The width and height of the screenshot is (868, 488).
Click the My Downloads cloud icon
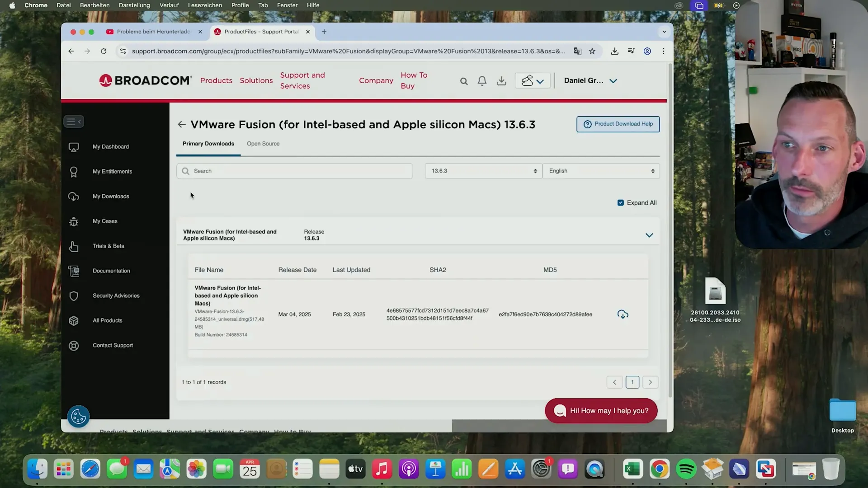tap(74, 197)
